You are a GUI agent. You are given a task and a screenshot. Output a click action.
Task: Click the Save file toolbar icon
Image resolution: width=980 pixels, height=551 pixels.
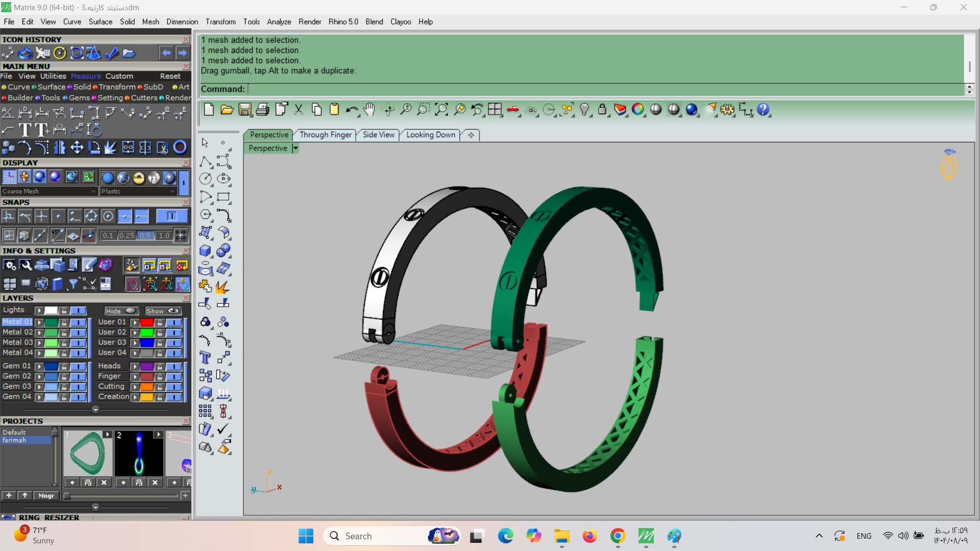(x=245, y=109)
